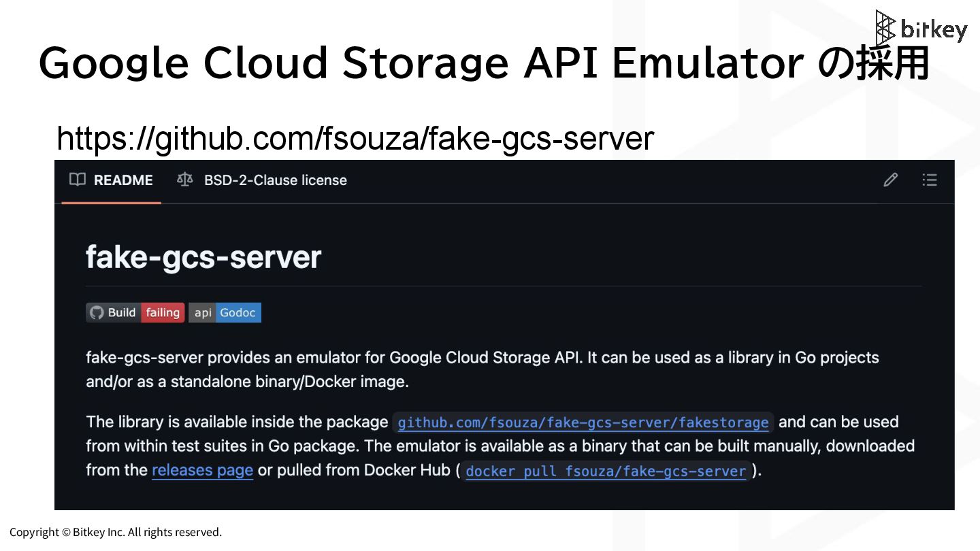Open the blue Godoc badge
The width and height of the screenshot is (980, 551).
[x=238, y=313]
